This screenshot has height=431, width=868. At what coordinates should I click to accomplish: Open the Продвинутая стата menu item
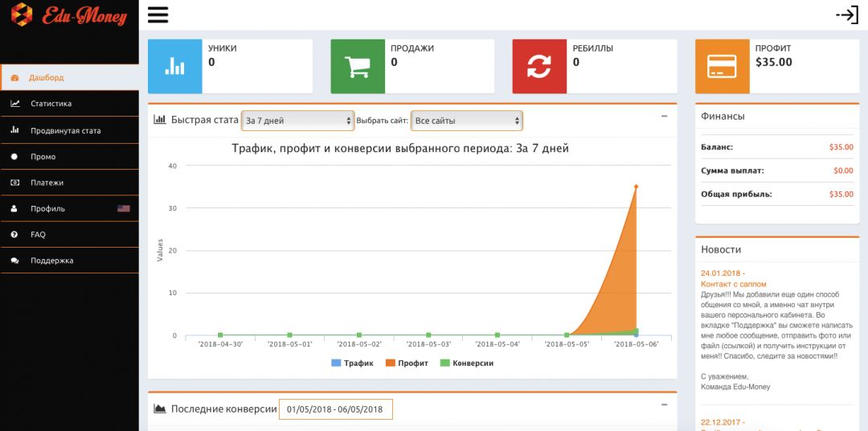pyautogui.click(x=69, y=131)
